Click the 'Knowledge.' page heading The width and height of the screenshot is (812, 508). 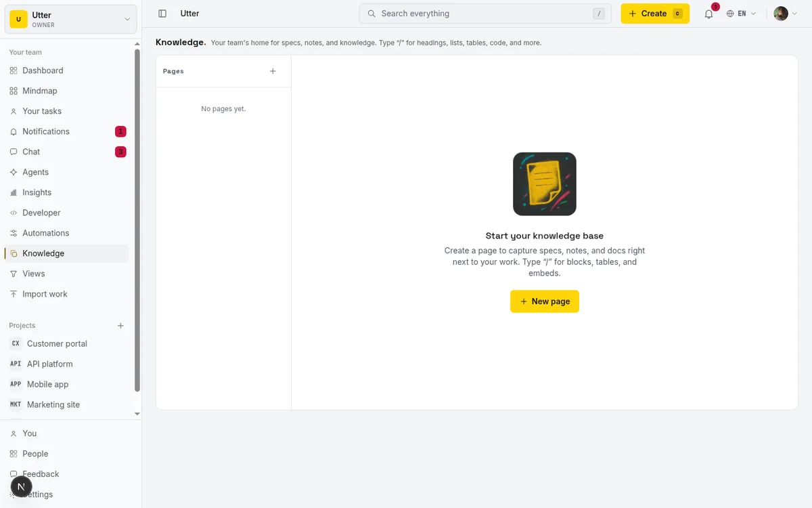pyautogui.click(x=181, y=42)
